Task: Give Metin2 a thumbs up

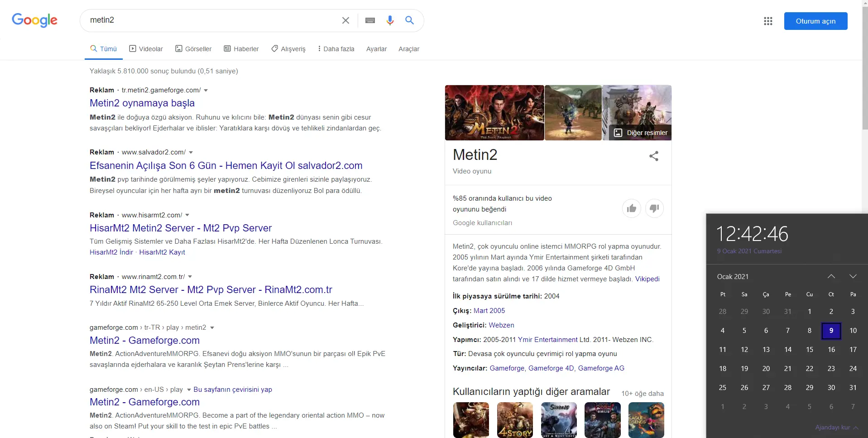Action: click(632, 208)
